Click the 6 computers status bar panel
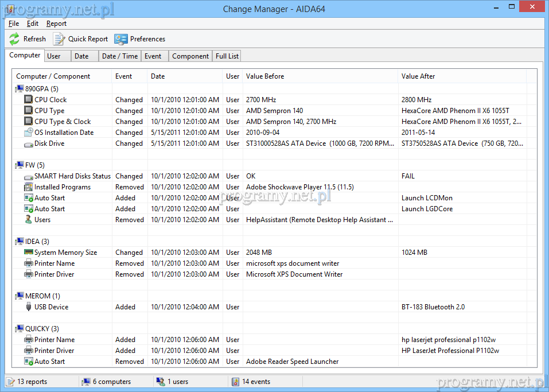The image size is (549, 392). pyautogui.click(x=111, y=382)
